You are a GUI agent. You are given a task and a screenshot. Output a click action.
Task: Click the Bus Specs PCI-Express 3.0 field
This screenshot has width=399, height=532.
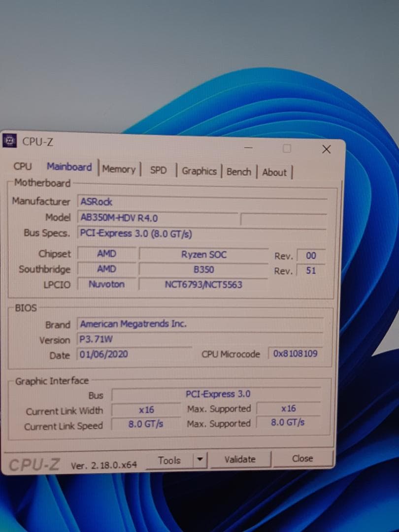pyautogui.click(x=202, y=233)
